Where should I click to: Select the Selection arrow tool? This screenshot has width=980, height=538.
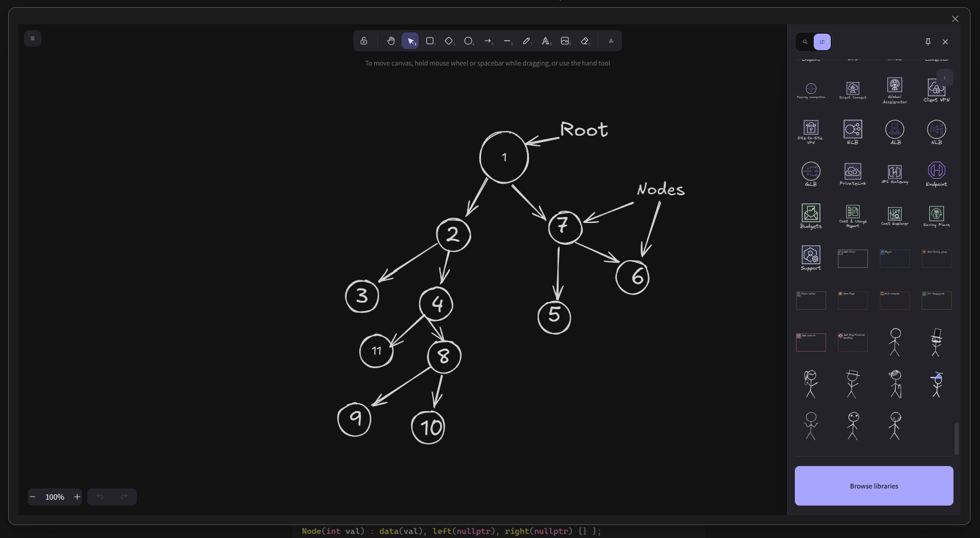pos(410,41)
